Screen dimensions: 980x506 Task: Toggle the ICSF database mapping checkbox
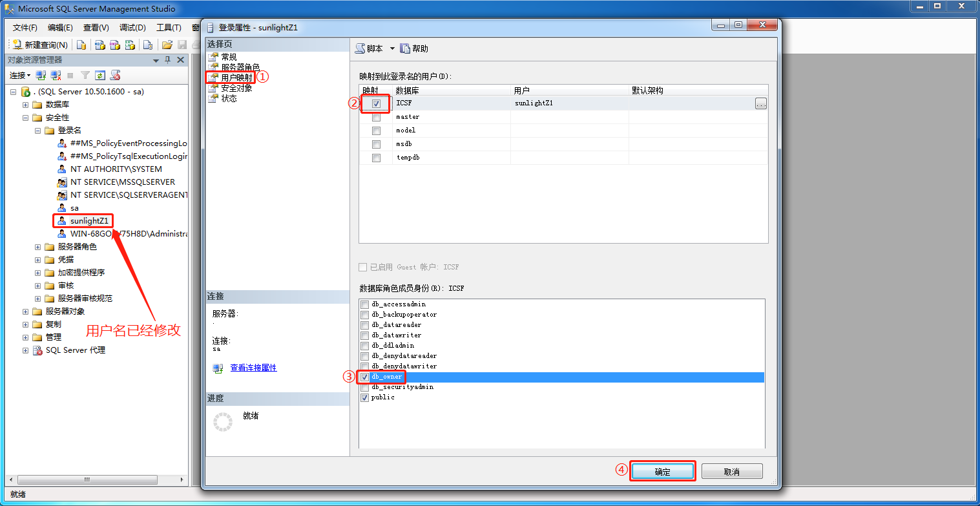pyautogui.click(x=376, y=103)
